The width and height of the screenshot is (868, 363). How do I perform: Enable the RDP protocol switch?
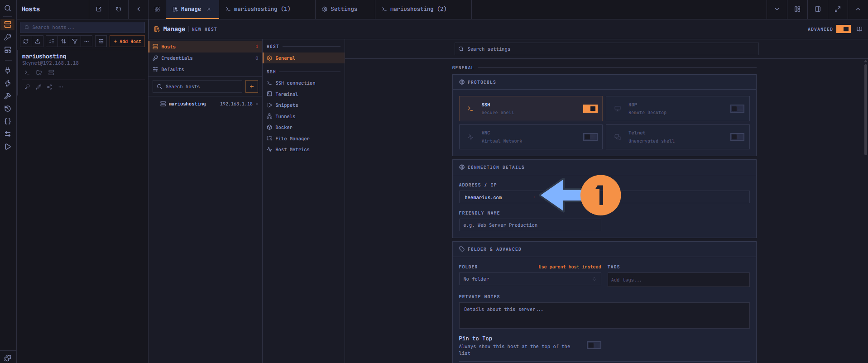click(737, 109)
